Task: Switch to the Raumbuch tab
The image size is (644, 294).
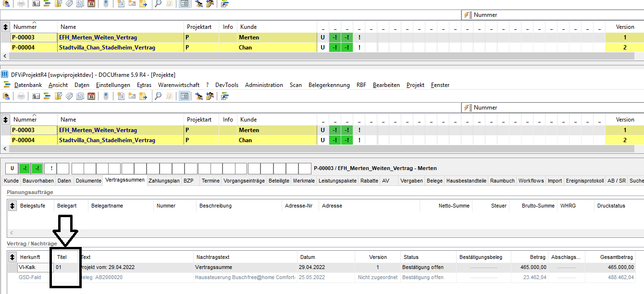Action: click(502, 181)
